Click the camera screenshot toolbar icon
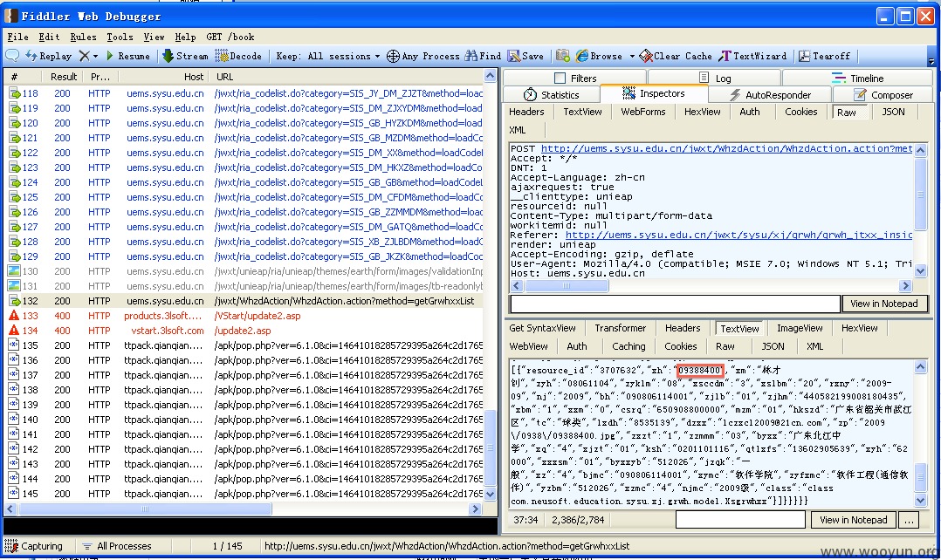Screen dimensions: 941x560 [563, 56]
